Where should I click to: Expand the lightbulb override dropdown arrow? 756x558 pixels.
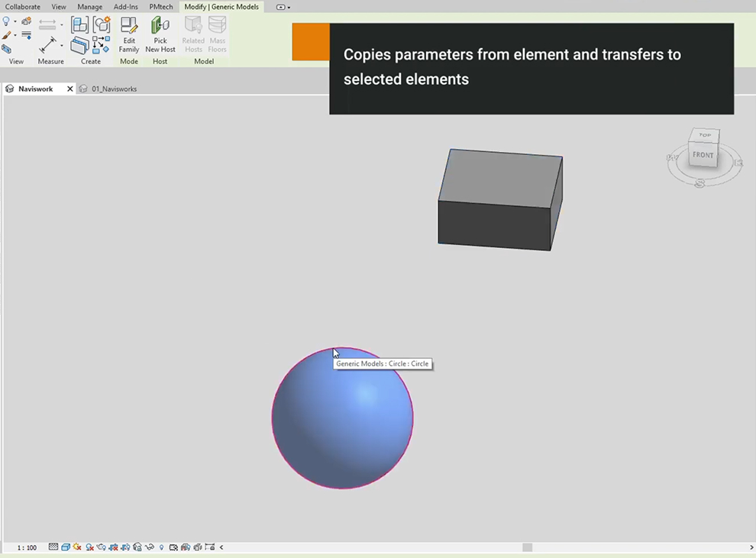coord(15,22)
